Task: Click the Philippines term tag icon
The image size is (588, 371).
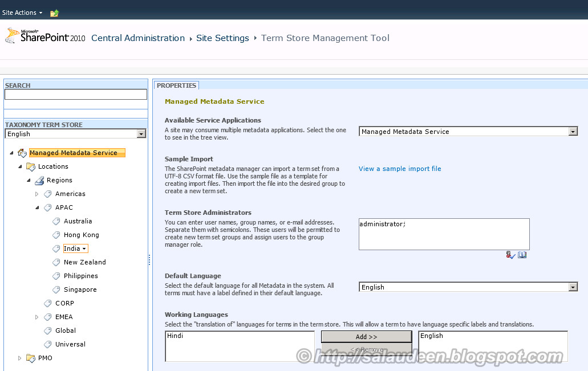Action: pos(56,276)
